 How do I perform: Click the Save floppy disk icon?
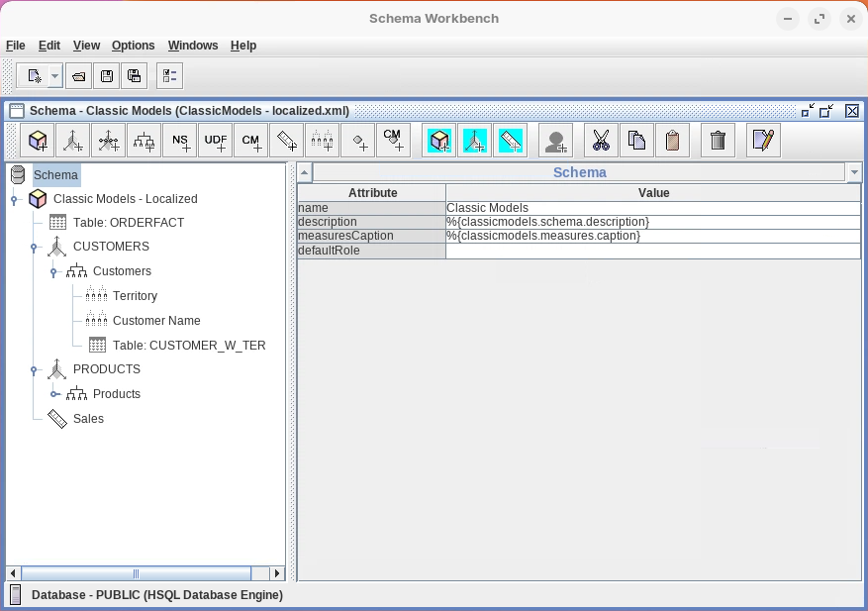point(107,75)
